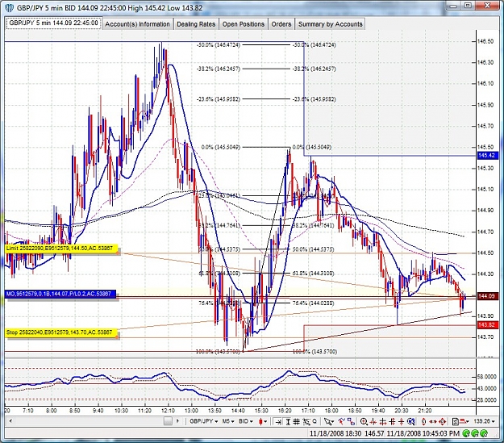Toggle the chart grid lines button

tap(296, 421)
